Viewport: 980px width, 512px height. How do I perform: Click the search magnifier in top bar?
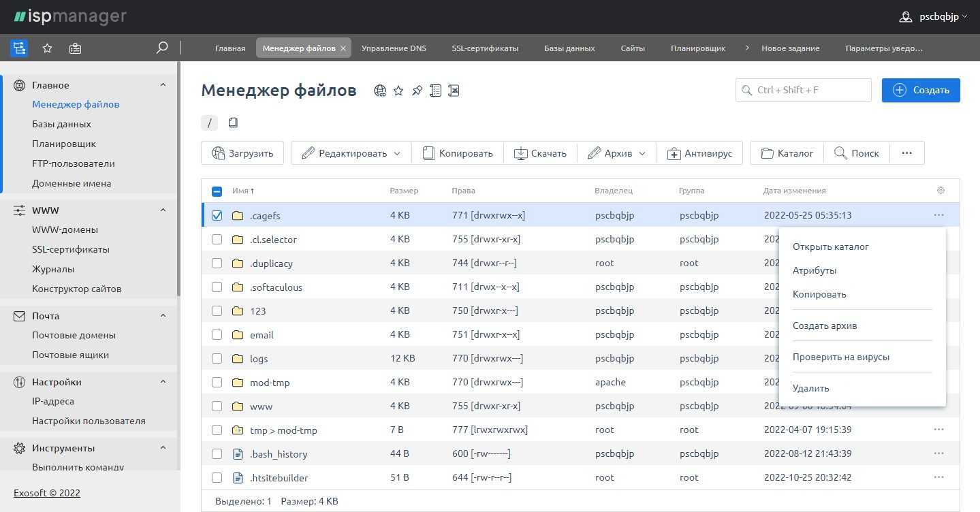162,48
